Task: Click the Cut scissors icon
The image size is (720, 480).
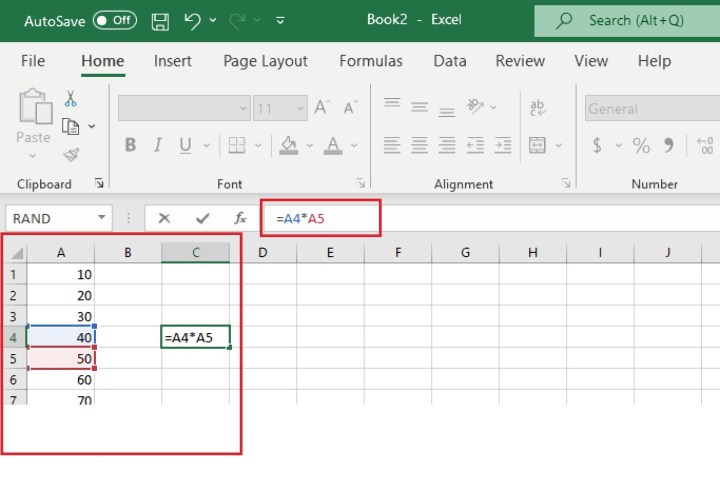Action: click(x=71, y=99)
